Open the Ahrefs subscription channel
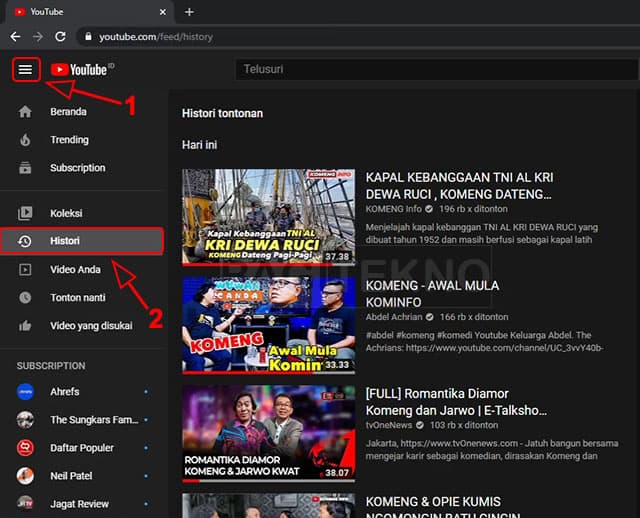This screenshot has height=518, width=640. point(84,391)
